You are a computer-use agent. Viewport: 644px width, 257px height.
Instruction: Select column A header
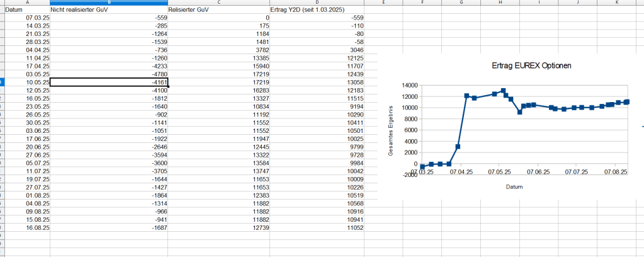point(26,3)
